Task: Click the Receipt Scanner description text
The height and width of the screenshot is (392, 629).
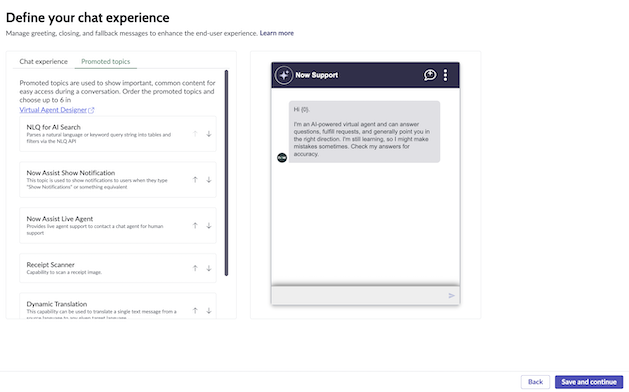Action: tap(64, 272)
